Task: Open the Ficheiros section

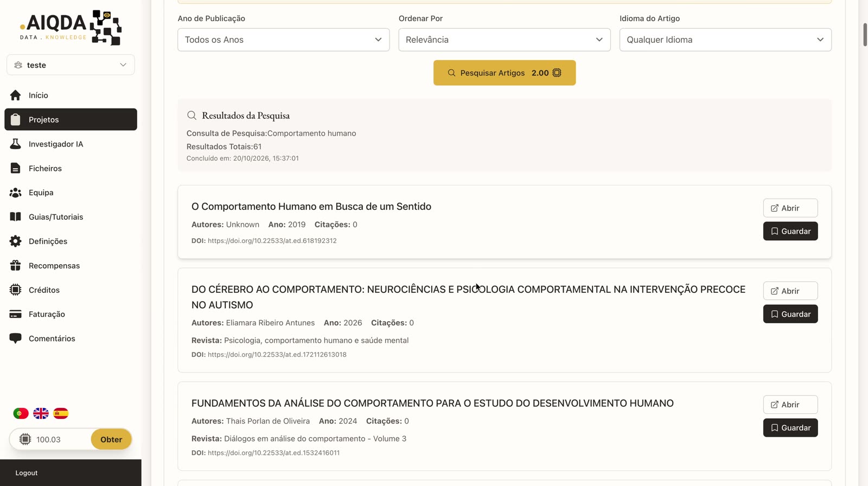Action: tap(71, 168)
